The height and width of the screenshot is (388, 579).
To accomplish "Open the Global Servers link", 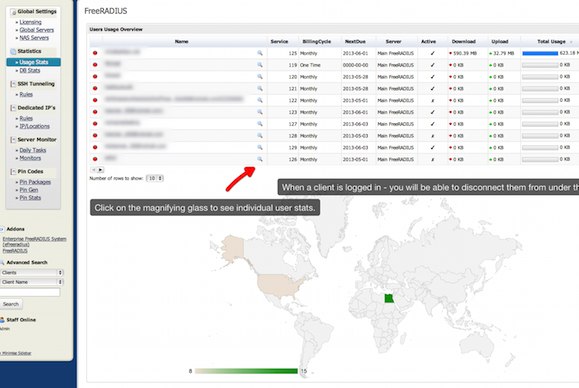I will click(37, 30).
